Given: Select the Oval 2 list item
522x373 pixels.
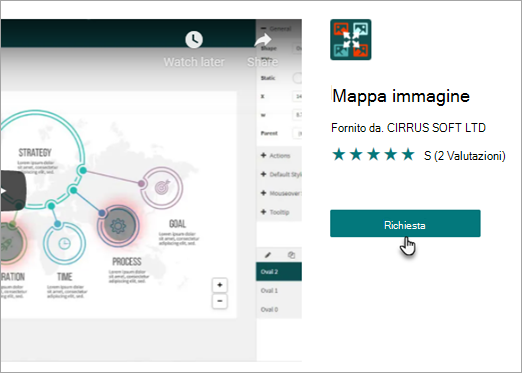Looking at the screenshot, I should pyautogui.click(x=279, y=272).
